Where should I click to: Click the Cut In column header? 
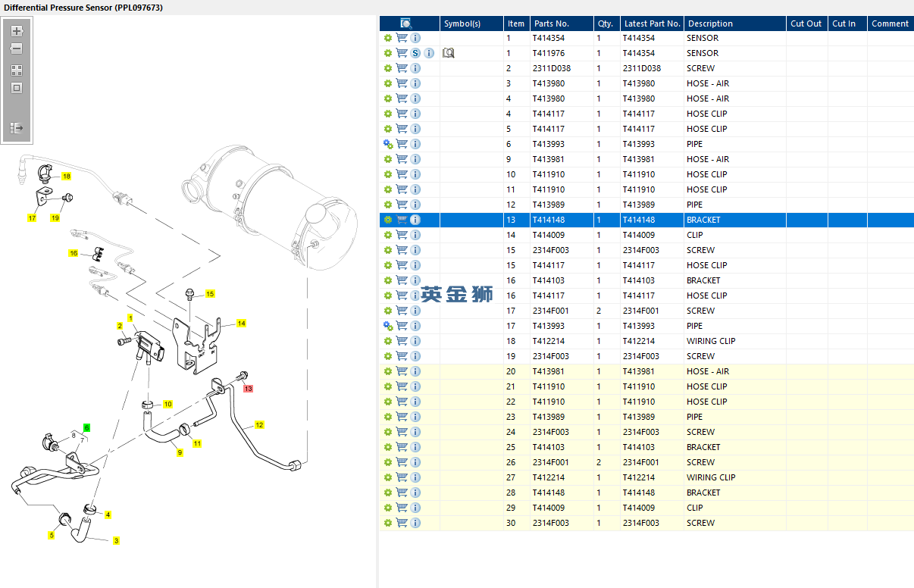pyautogui.click(x=847, y=23)
